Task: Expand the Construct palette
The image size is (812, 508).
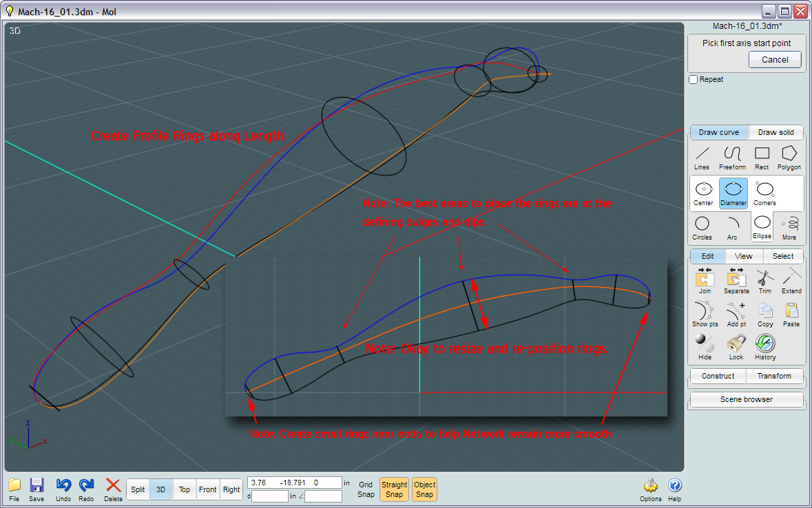Action: point(718,376)
